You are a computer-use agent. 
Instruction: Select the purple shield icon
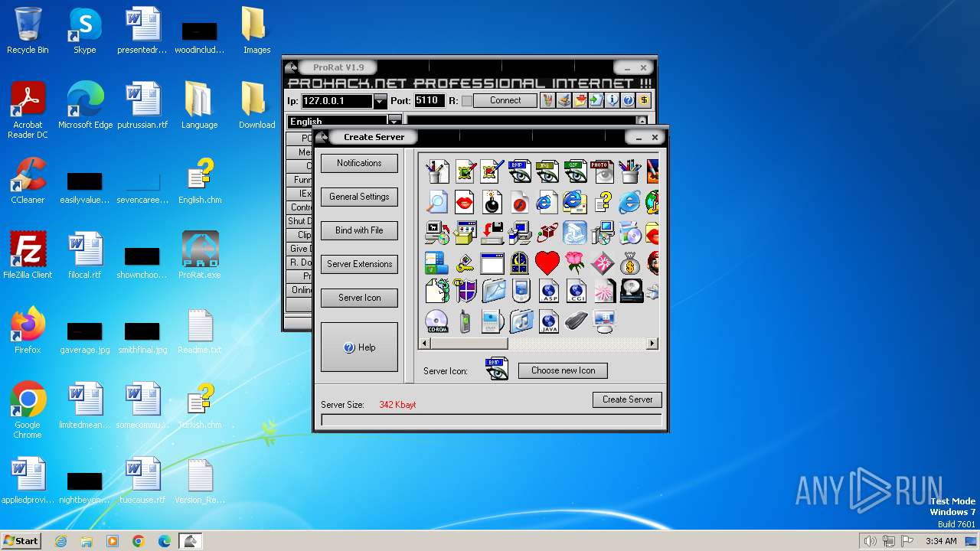pos(465,291)
